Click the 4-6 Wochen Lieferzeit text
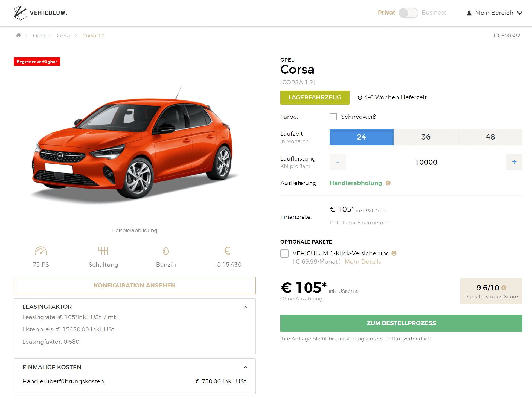Viewport: 532px width, 399px height. tap(395, 97)
